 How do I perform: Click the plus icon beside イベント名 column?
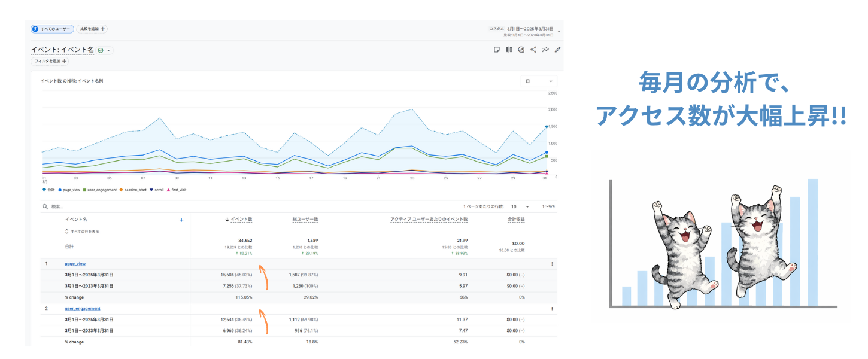point(181,220)
